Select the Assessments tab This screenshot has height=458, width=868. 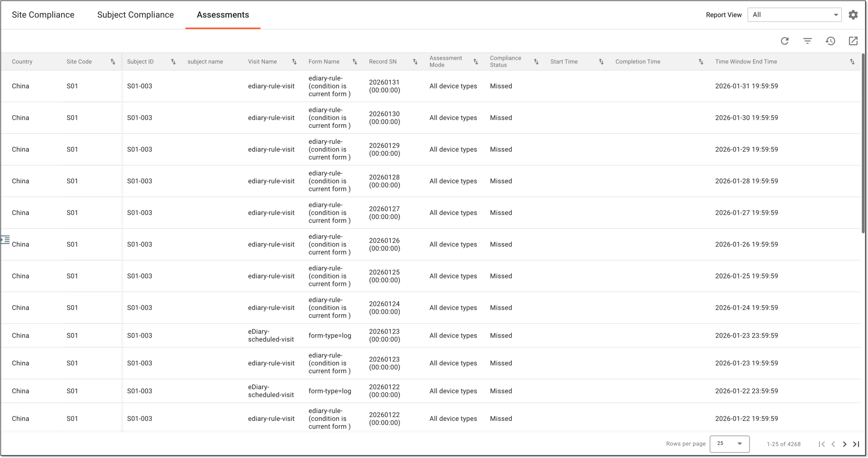pos(223,15)
